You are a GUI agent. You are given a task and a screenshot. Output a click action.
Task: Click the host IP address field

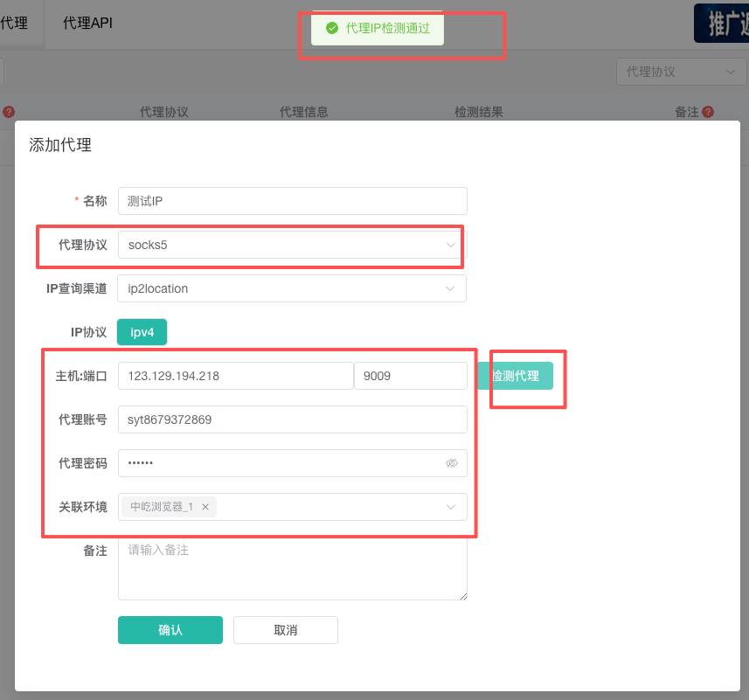tap(236, 376)
